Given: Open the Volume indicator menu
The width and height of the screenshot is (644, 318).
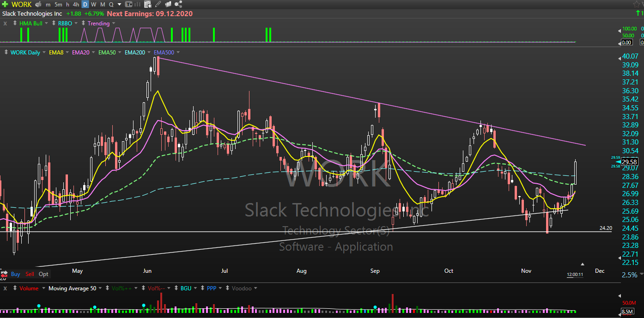Looking at the screenshot, I should click(x=43, y=288).
